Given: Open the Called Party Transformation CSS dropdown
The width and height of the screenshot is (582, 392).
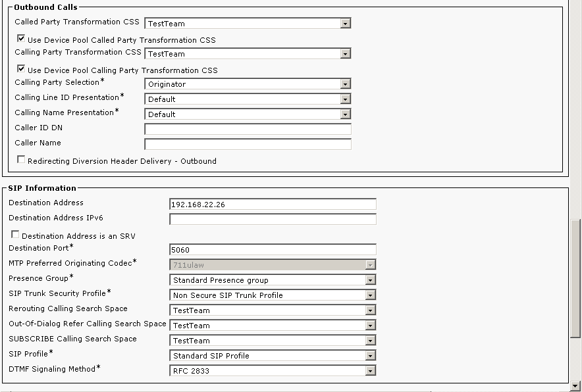Looking at the screenshot, I should [x=248, y=24].
